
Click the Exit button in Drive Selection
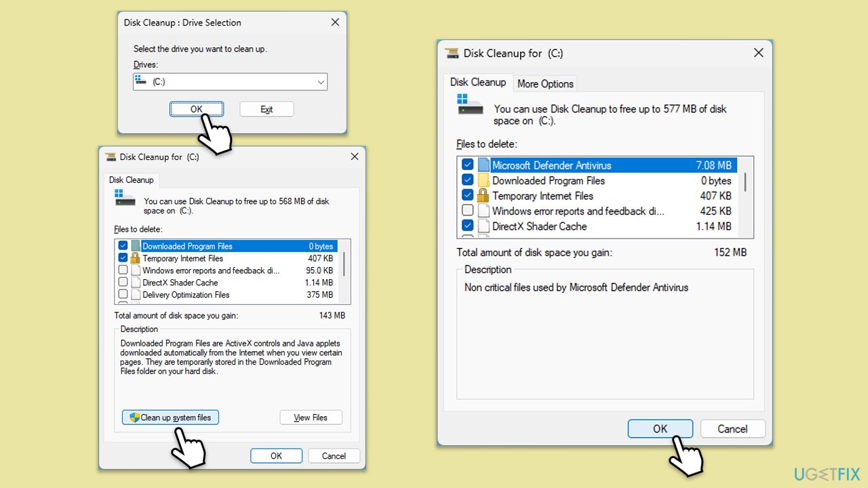tap(267, 108)
